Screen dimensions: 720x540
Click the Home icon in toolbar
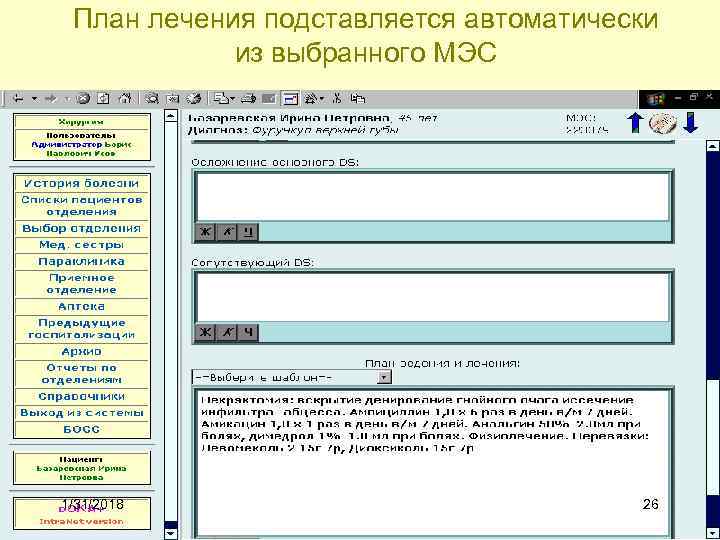[125, 99]
